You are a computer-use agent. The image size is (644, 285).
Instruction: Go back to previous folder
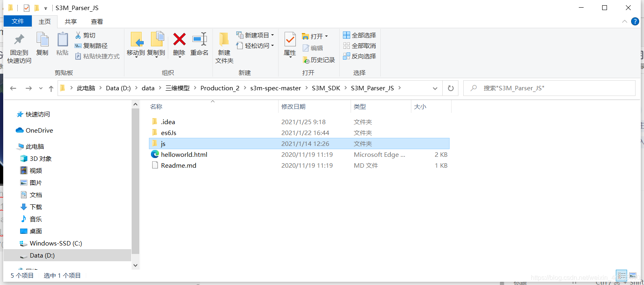tap(13, 88)
